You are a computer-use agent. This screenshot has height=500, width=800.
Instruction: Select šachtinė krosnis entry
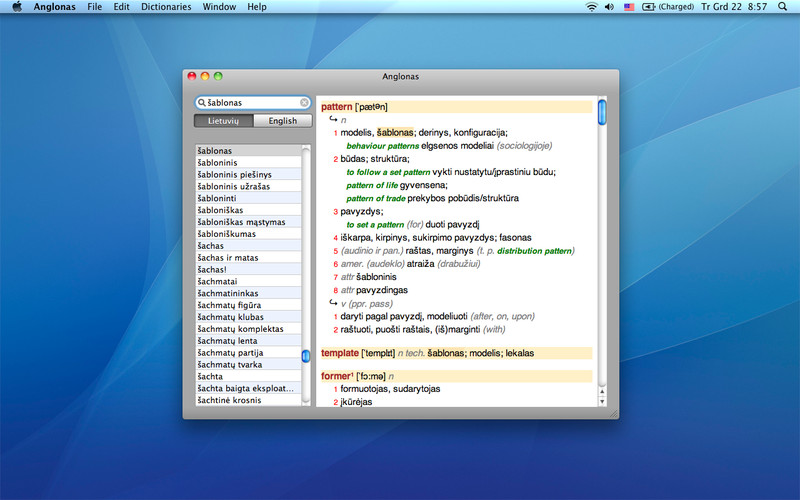pos(248,400)
